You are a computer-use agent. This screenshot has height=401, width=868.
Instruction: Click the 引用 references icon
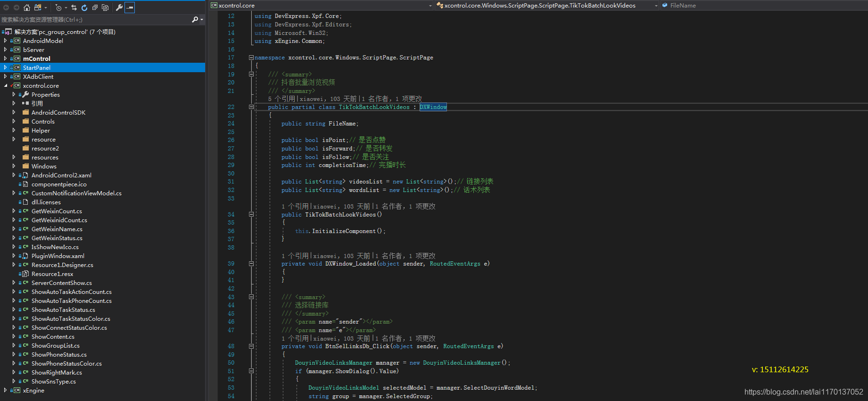click(25, 103)
